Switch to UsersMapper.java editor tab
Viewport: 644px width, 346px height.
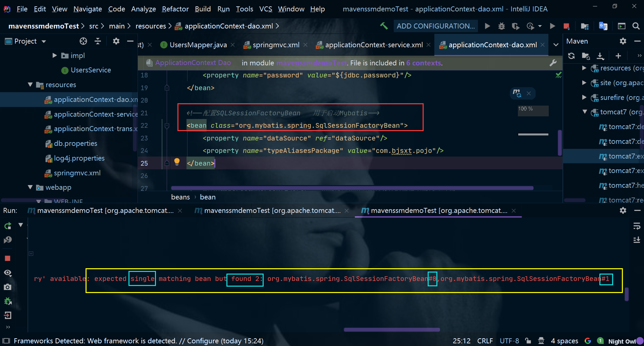coord(198,45)
